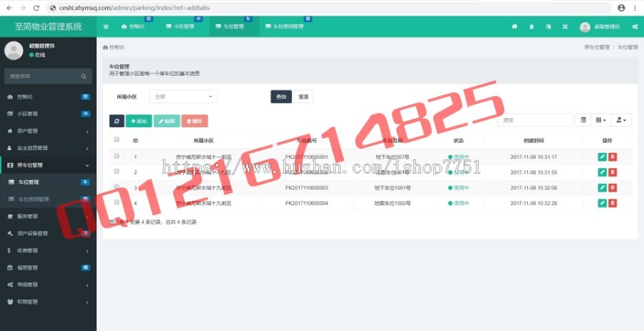Check the select-all checkbox in table header
Viewport: 644px width, 331px height.
(117, 140)
